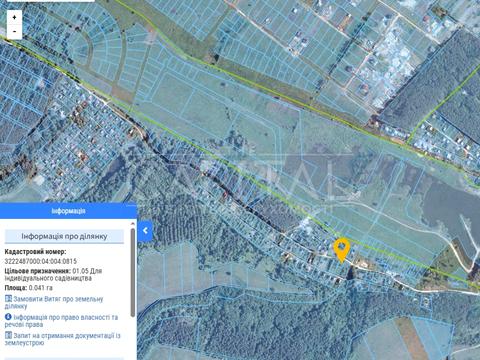Select cadastral number 3222487000:04:004:0815
Viewport: 480px width, 360px height.
(41, 261)
